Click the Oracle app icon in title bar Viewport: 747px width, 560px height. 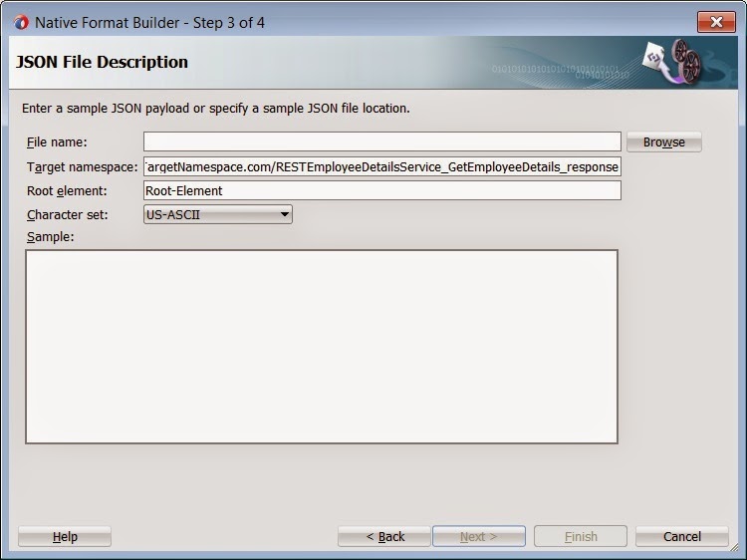click(x=21, y=22)
